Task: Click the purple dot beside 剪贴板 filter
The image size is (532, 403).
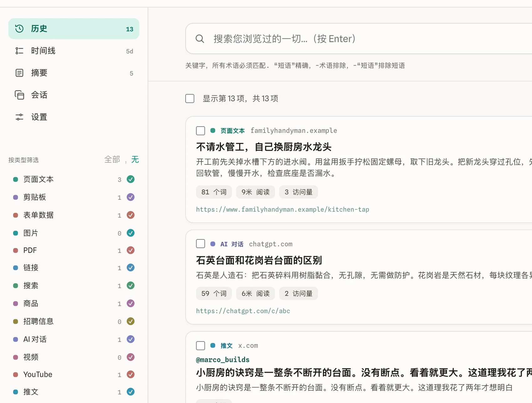Action: click(x=15, y=197)
